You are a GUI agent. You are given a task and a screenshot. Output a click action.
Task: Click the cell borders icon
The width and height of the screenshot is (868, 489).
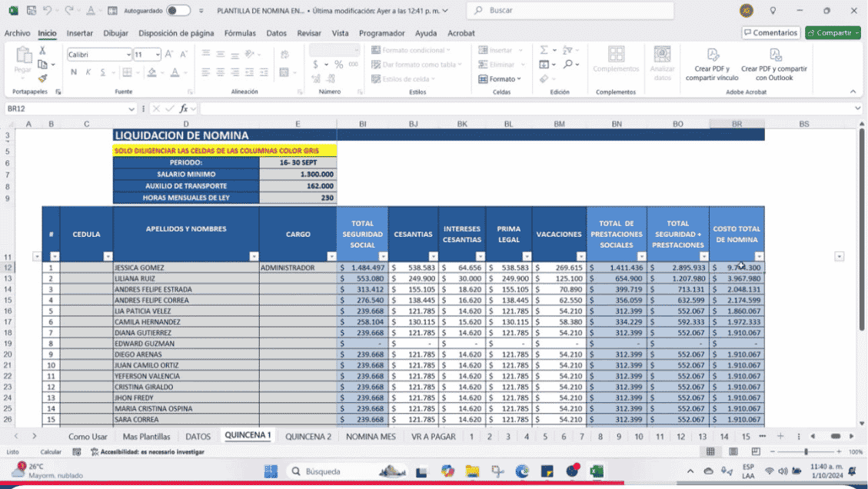click(128, 72)
